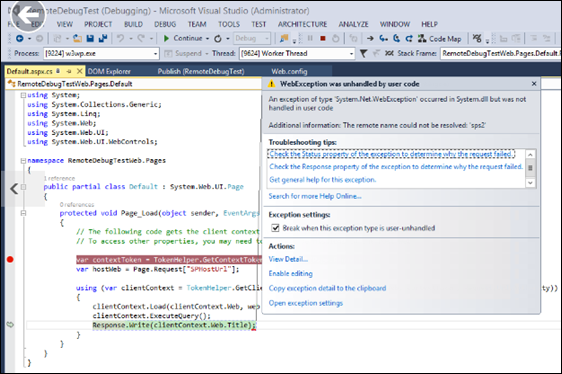Click troubleshooting tips scroll down arrow
Screen dimensions: 562x374
click(530, 183)
